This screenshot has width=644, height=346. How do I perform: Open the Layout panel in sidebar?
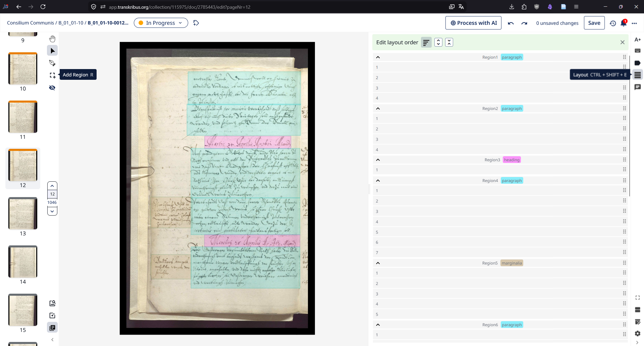tap(637, 75)
